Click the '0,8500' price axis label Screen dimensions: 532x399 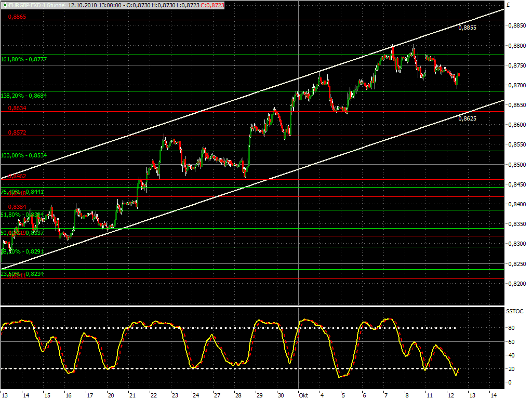(517, 165)
